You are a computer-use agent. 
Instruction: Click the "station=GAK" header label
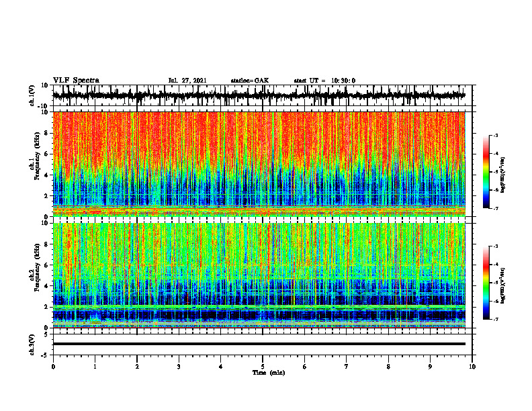[x=250, y=81]
